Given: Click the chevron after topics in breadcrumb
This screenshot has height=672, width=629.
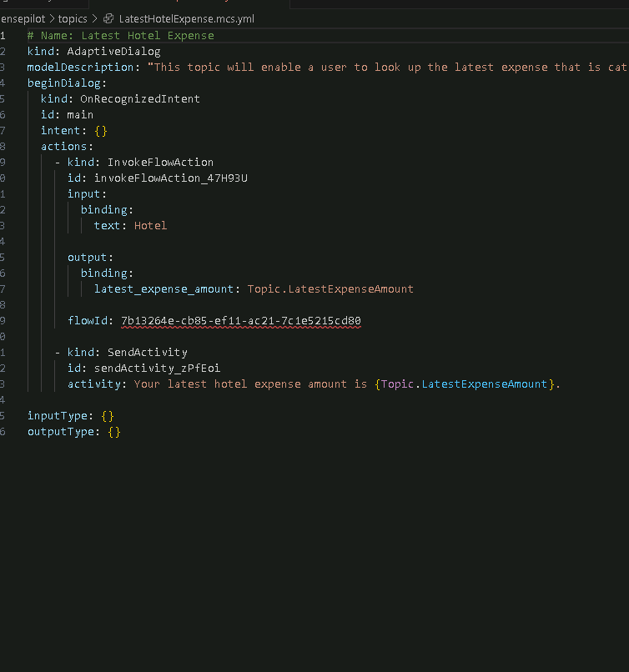Looking at the screenshot, I should (94, 18).
